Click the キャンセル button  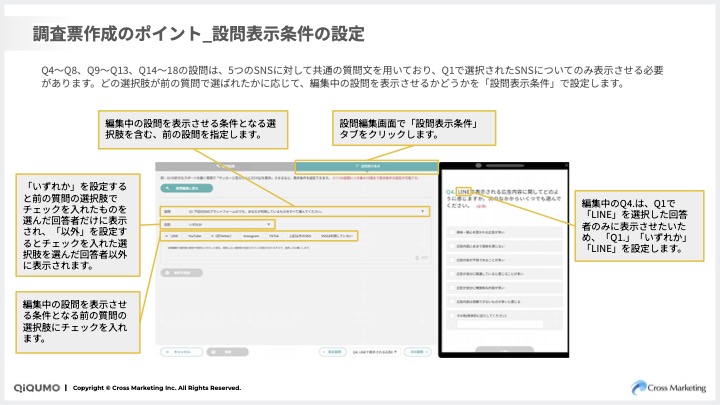(181, 352)
